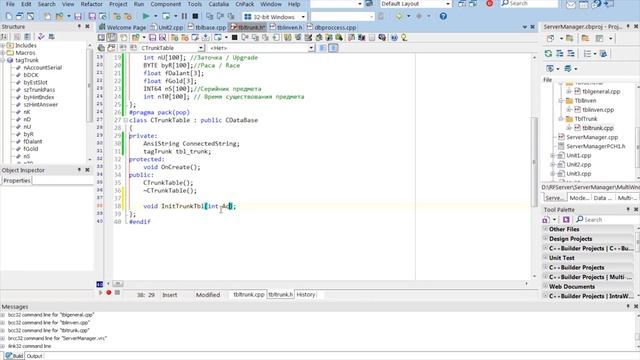The image size is (640, 360).
Task: Click the black stop square in editor toolbar
Action: coord(234,38)
